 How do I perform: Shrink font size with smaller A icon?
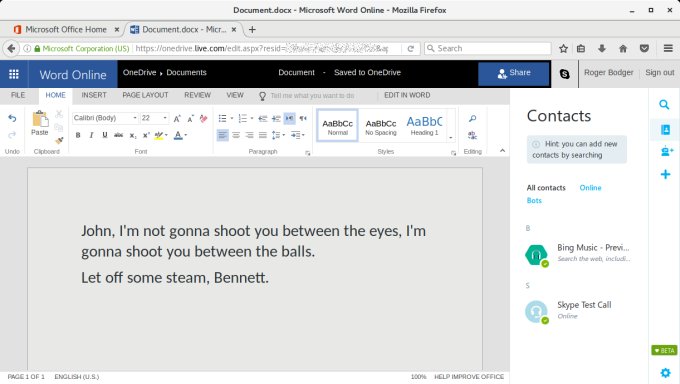[190, 118]
